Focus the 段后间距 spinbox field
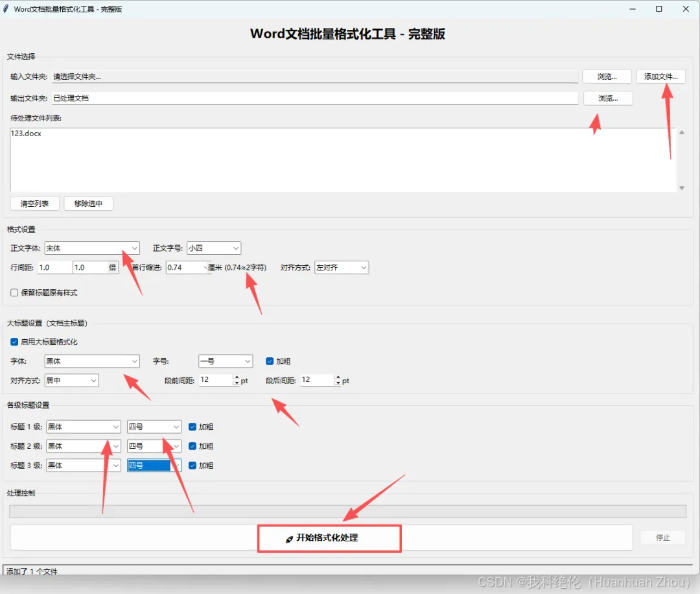 [x=318, y=379]
